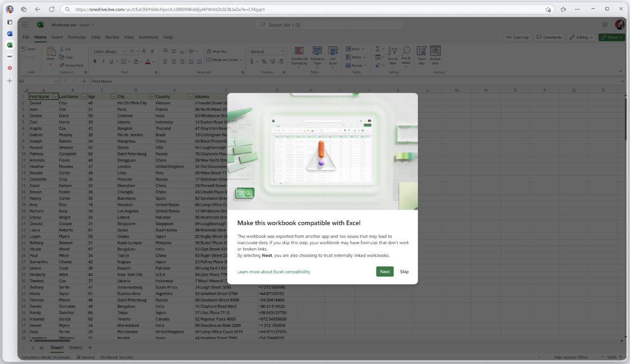
Task: Add a new sheet with plus button
Action: click(x=91, y=348)
